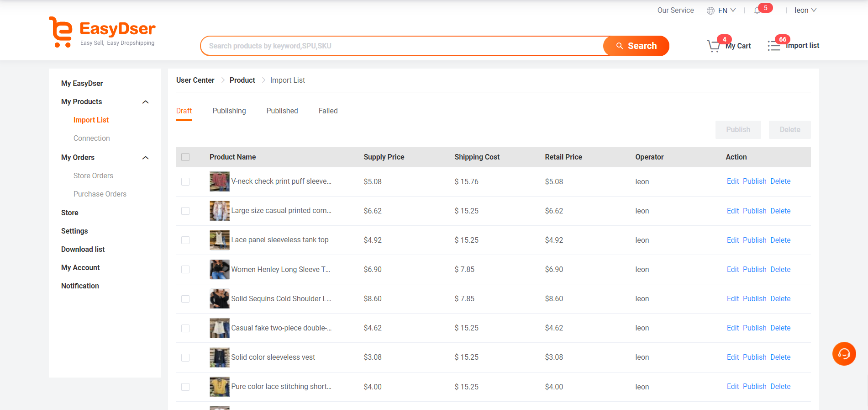Open the Lace panel tank top thumbnail
Viewport: 868px width, 410px height.
[x=220, y=240]
